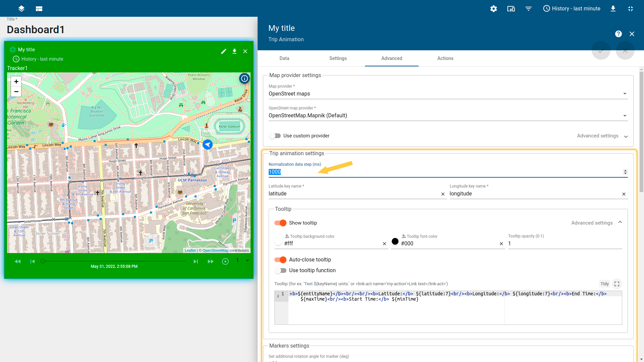Expand Advanced settings in map provider section
Viewport: 644px width, 362px height.
coord(602,136)
